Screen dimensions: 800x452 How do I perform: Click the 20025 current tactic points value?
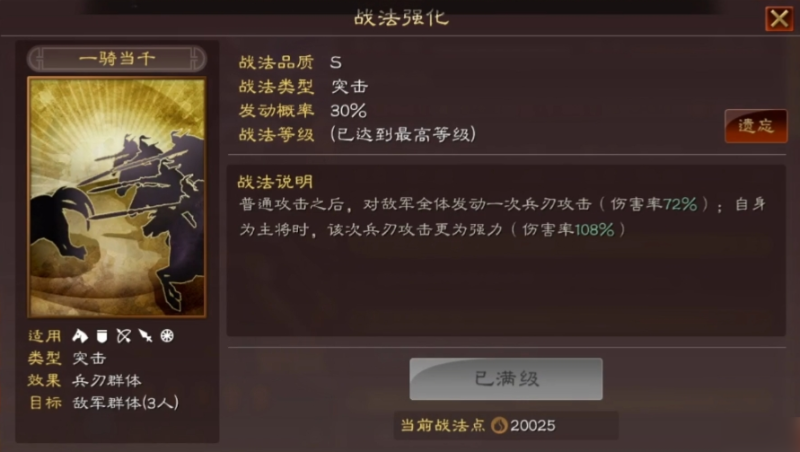(x=533, y=425)
